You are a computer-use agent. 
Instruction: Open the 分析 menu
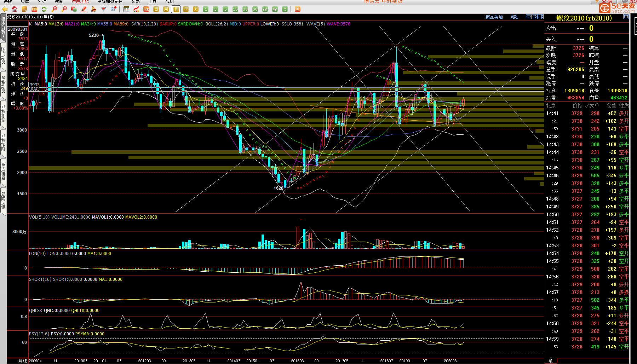(x=42, y=2)
